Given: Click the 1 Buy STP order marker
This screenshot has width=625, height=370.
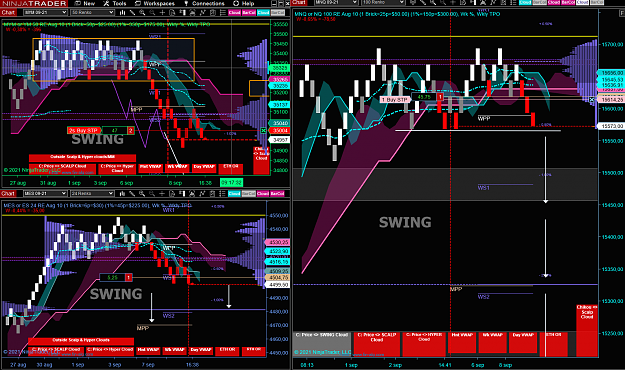Looking at the screenshot, I should click(x=395, y=99).
